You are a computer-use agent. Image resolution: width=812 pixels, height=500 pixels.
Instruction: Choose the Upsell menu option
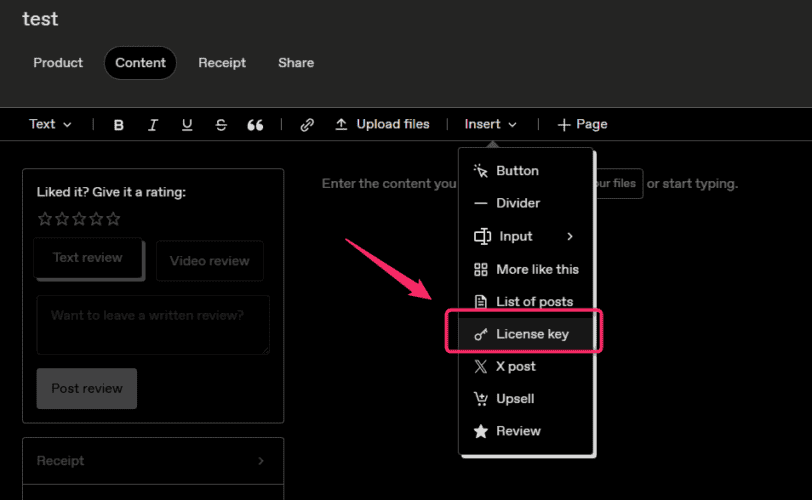515,398
